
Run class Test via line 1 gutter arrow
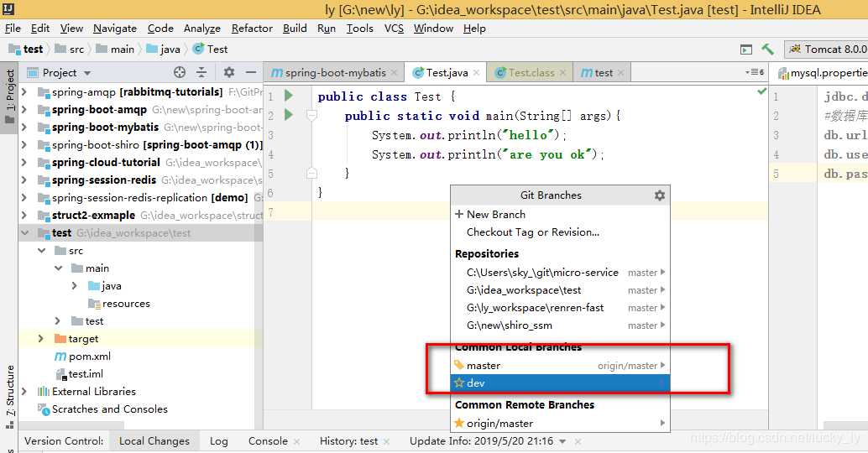coord(289,96)
